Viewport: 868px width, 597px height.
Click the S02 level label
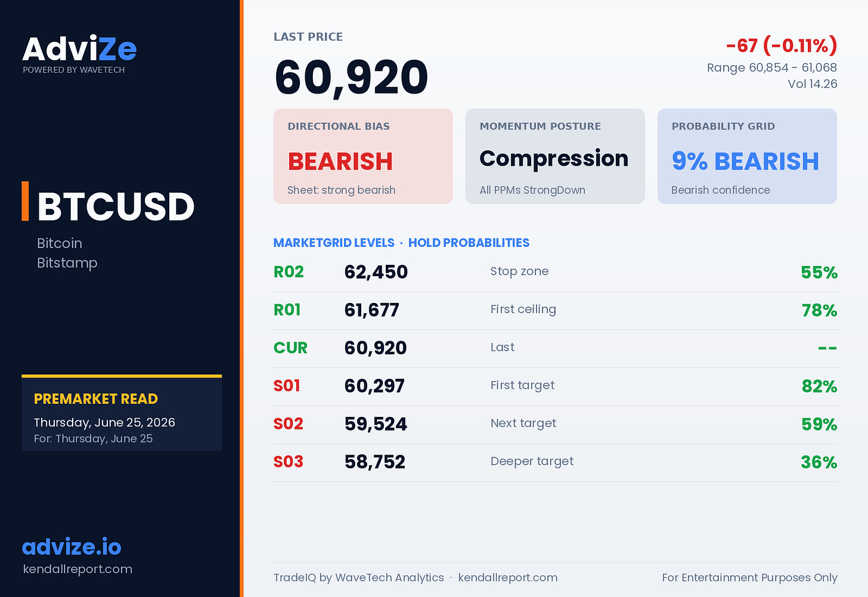pos(289,424)
